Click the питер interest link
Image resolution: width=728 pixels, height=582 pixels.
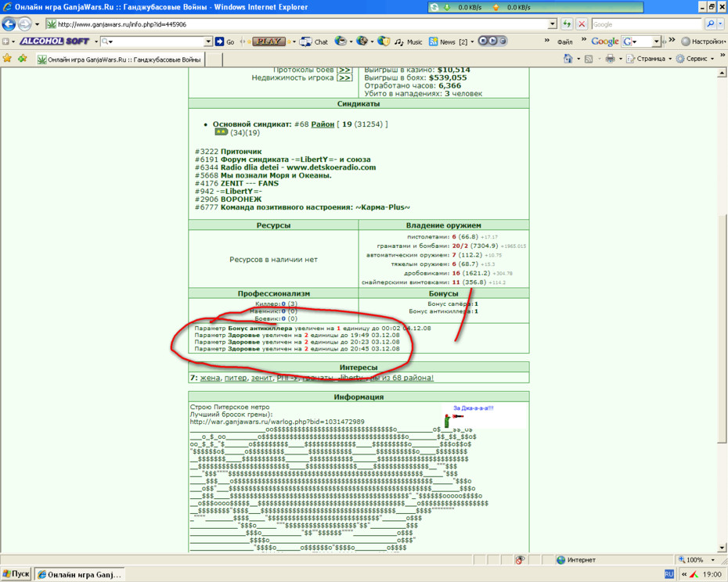click(x=236, y=378)
